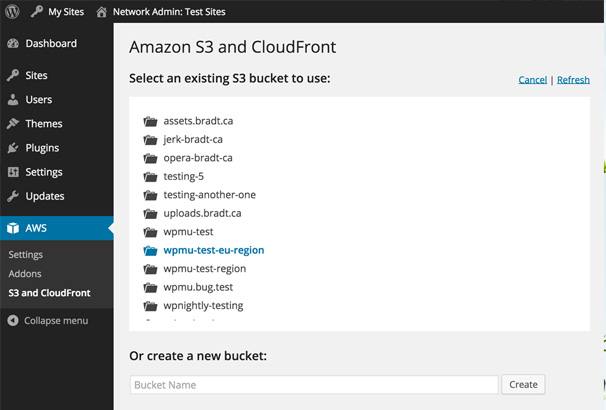Click the Updates refresh icon
Viewport: 606px width, 410px height.
[13, 196]
